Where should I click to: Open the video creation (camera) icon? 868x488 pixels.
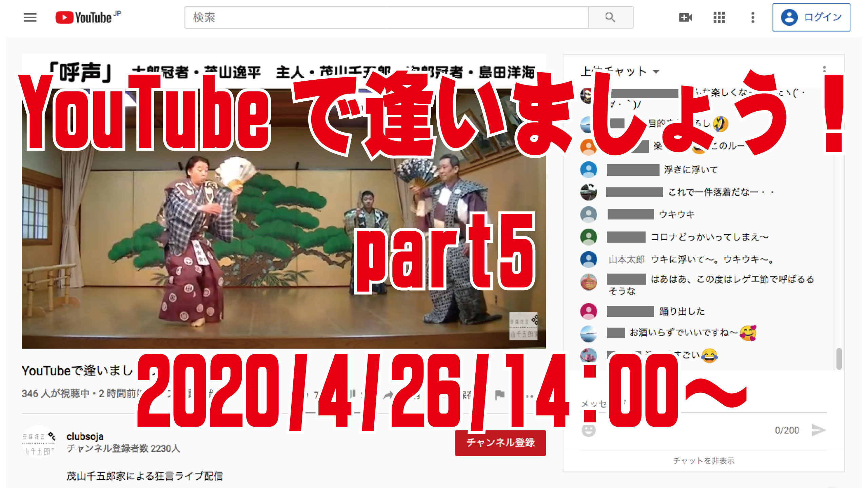tap(686, 18)
